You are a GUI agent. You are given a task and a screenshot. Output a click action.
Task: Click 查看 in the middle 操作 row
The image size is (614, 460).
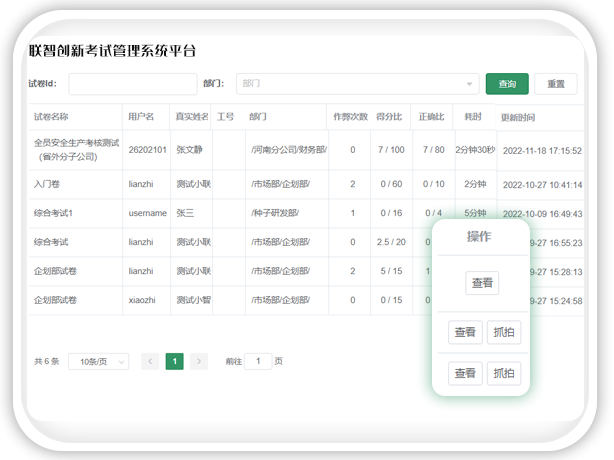point(465,333)
